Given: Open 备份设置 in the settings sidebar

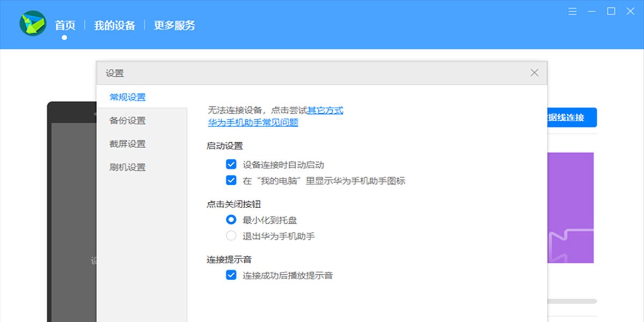Looking at the screenshot, I should pyautogui.click(x=128, y=121).
